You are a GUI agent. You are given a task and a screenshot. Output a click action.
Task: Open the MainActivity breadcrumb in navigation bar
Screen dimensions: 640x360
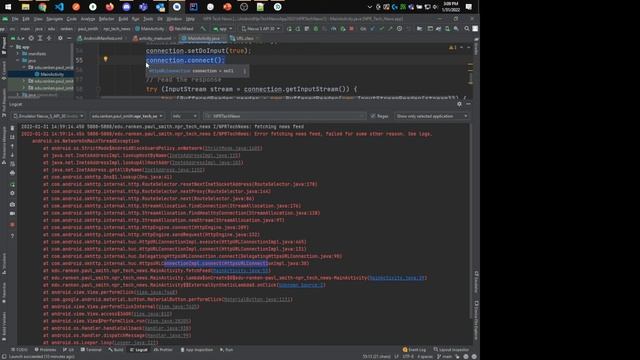150,29
